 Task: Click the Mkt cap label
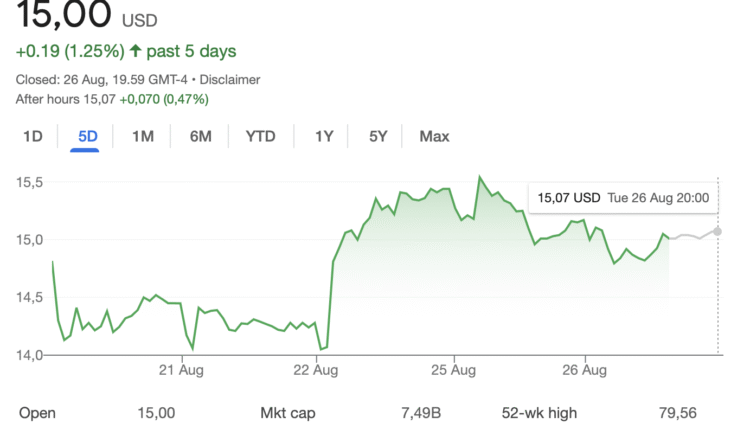[287, 413]
